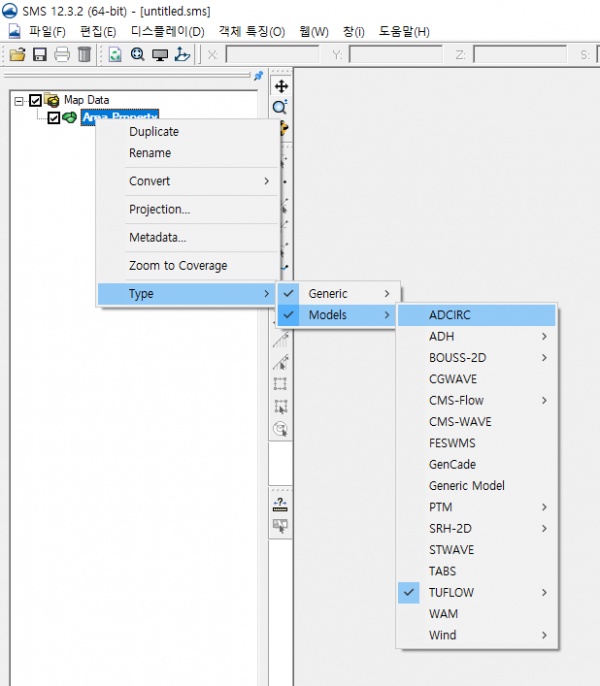
Task: Choose Duplicate from context menu
Action: 189,132
